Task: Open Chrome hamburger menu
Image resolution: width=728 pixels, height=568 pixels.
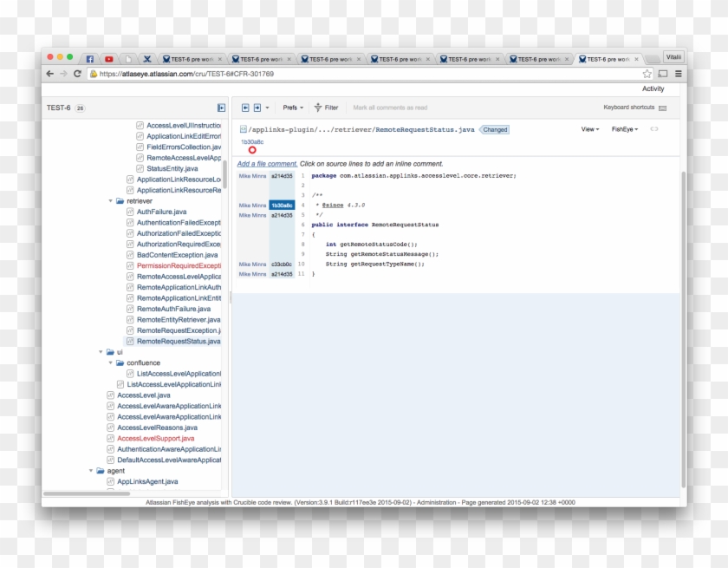Action: click(679, 74)
